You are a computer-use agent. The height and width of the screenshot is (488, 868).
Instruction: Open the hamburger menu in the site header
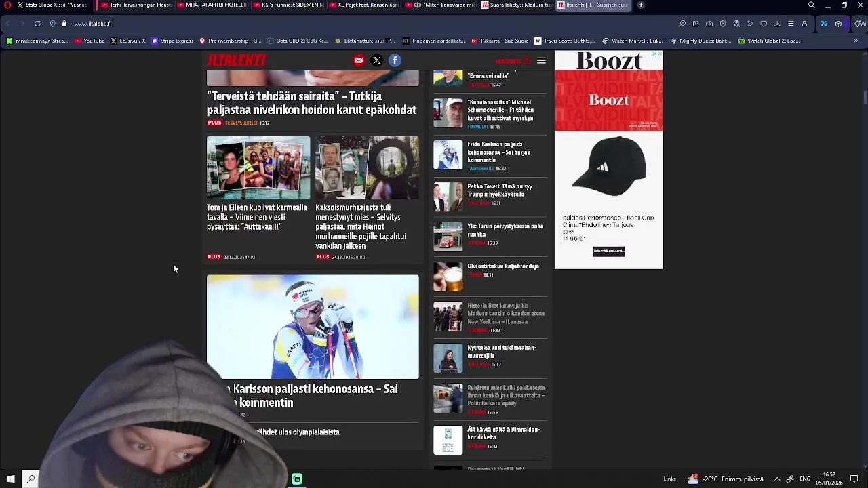pyautogui.click(x=541, y=60)
